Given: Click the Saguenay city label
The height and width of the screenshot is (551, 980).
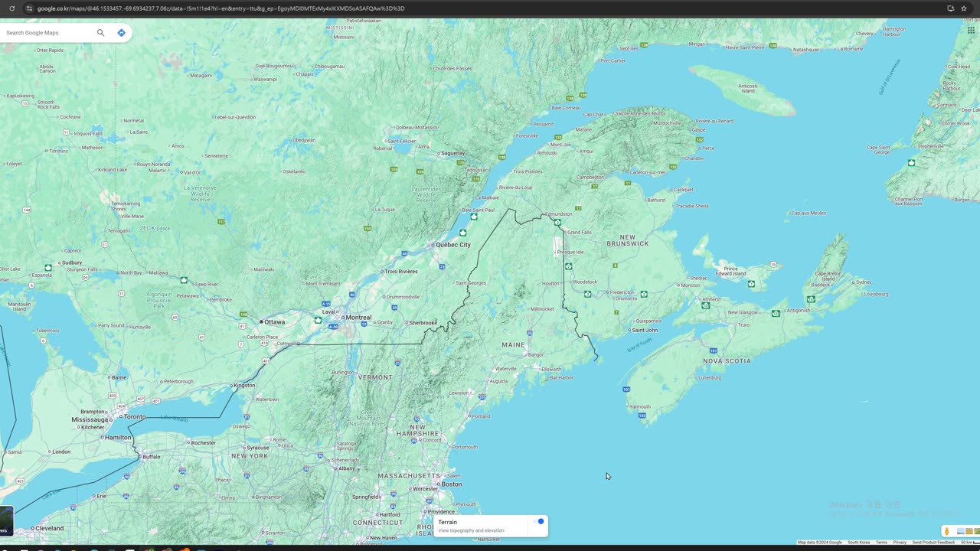Looking at the screenshot, I should (x=452, y=153).
